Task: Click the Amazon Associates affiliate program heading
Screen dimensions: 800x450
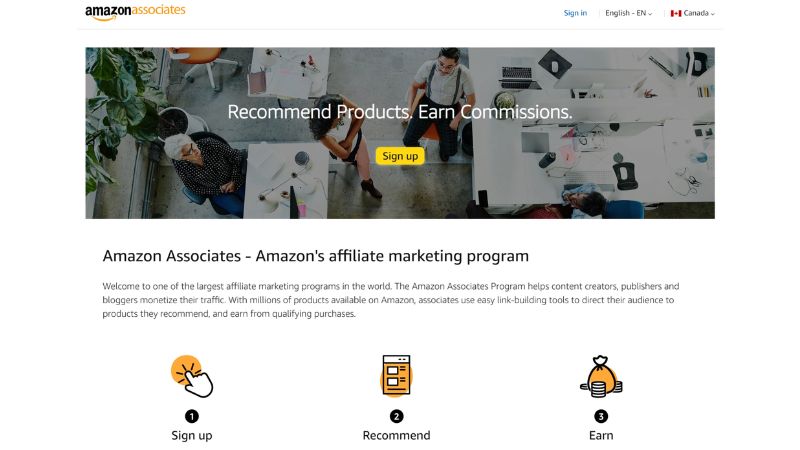Action: [x=315, y=256]
